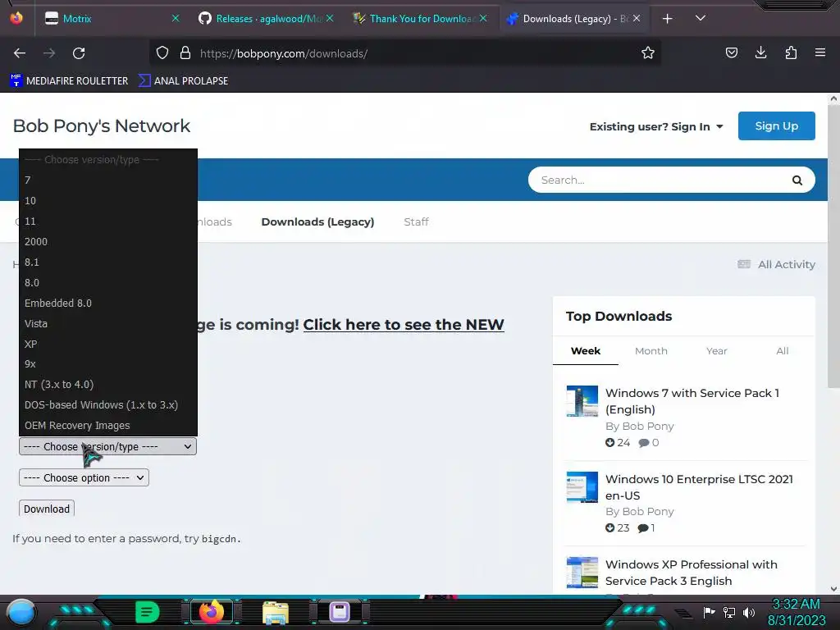This screenshot has width=840, height=630.
Task: Open File Explorer taskbar icon
Action: (x=276, y=612)
